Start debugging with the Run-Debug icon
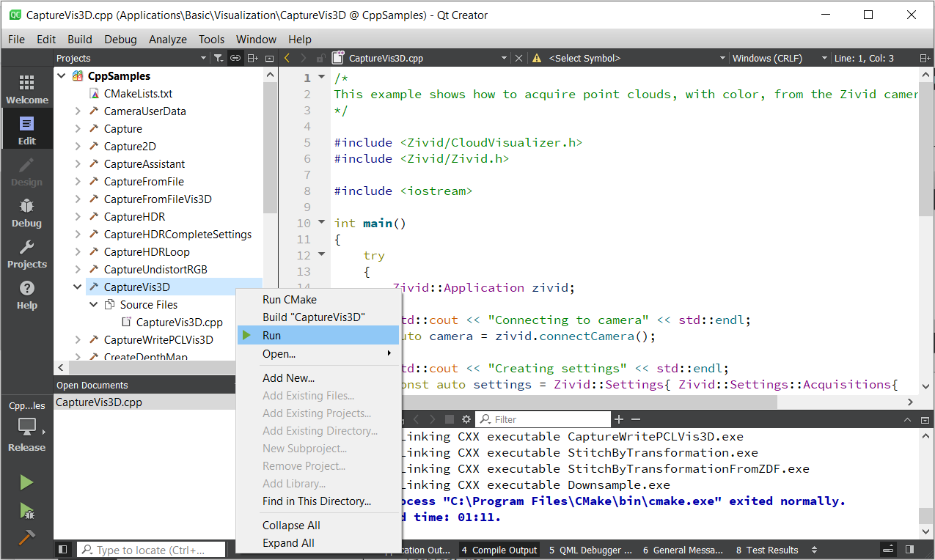 tap(26, 510)
